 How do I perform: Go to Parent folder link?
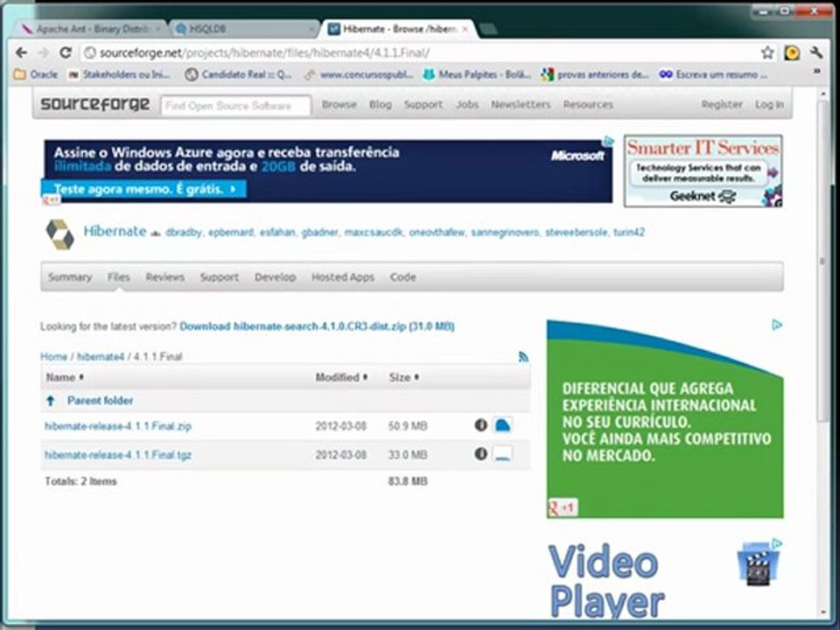(100, 400)
